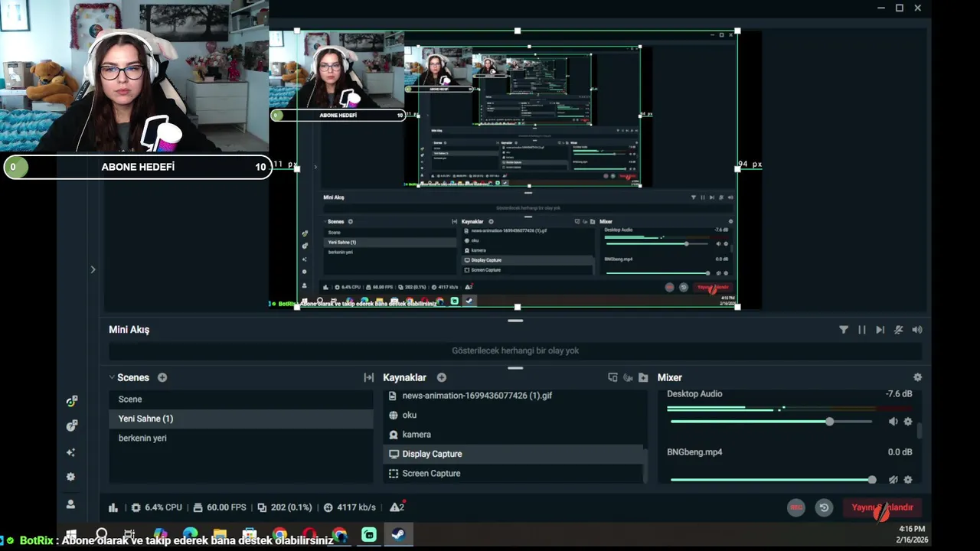Open the Windows Start menu
Image resolution: width=980 pixels, height=551 pixels.
coord(71,534)
